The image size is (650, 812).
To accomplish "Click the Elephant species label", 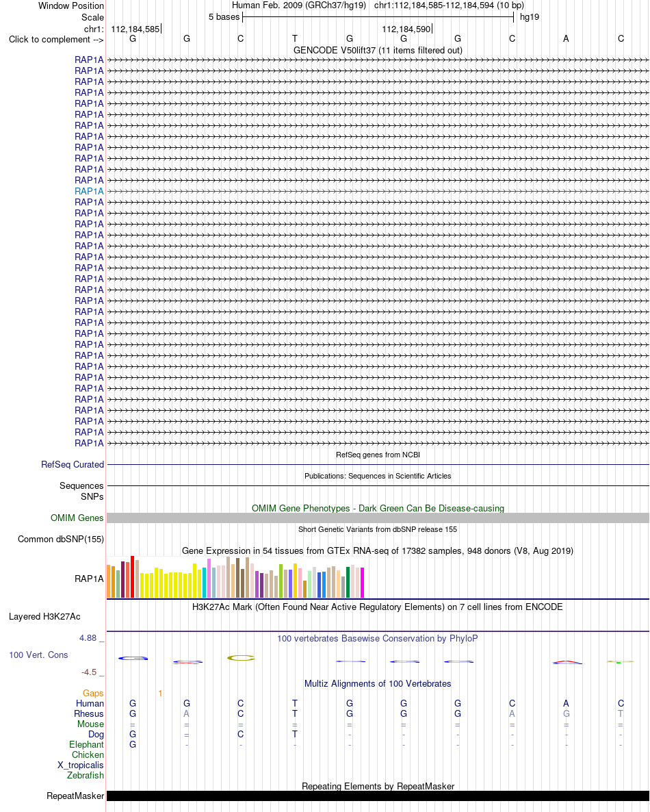I will [86, 745].
